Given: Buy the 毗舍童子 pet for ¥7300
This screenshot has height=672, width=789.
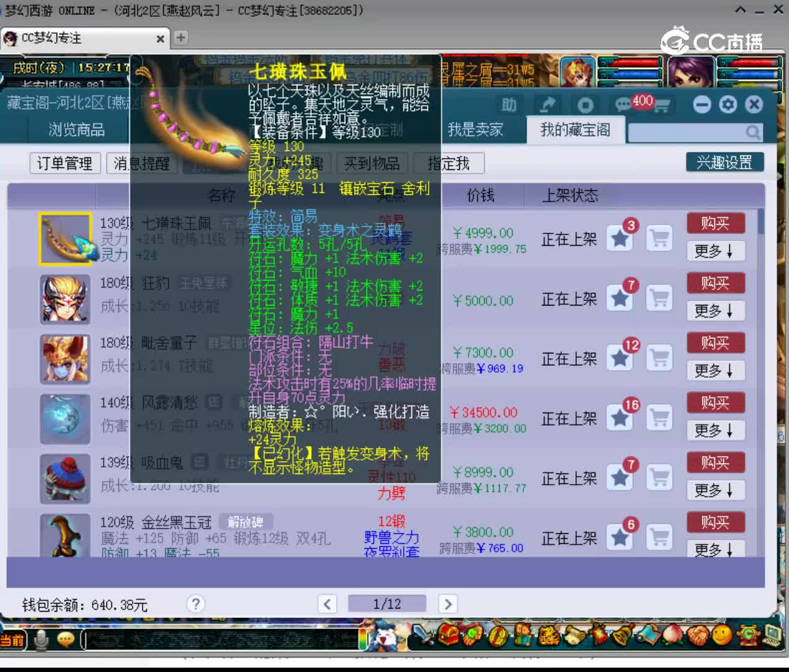Looking at the screenshot, I should (x=716, y=343).
